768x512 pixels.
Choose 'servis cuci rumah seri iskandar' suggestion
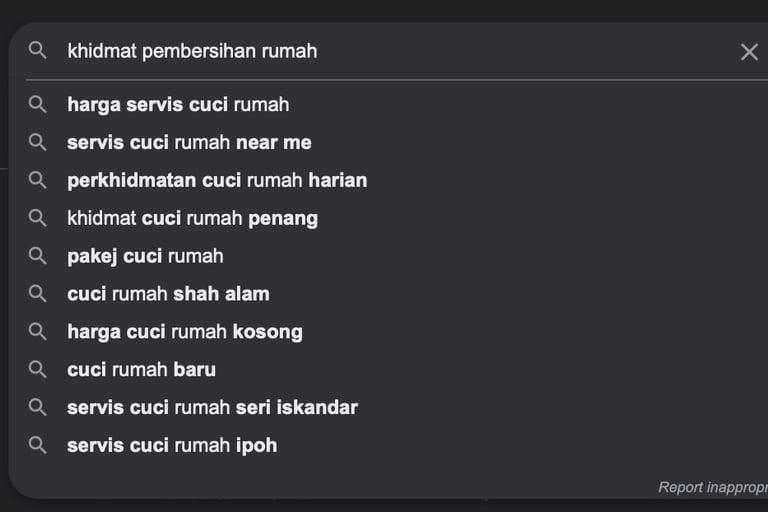pyautogui.click(x=212, y=408)
